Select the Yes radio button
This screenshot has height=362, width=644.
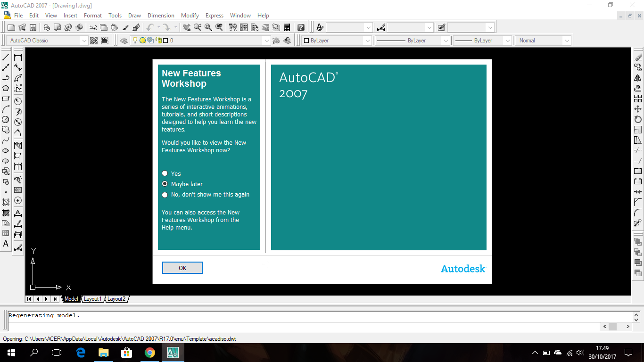click(165, 173)
